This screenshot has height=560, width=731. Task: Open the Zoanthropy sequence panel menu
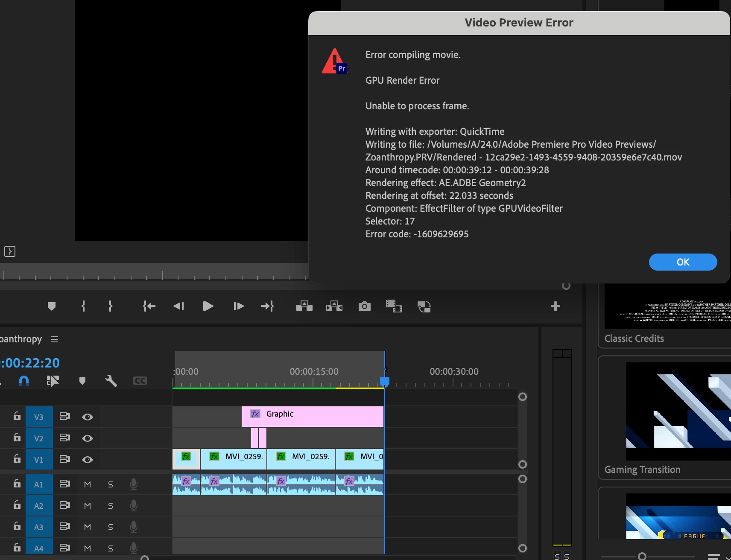(55, 339)
